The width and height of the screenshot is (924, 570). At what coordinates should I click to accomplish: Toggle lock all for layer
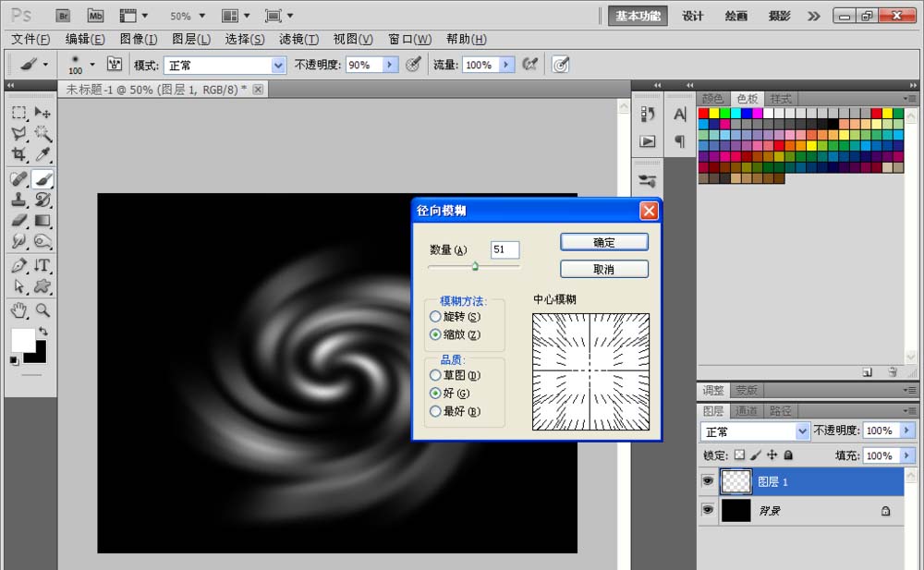click(788, 455)
